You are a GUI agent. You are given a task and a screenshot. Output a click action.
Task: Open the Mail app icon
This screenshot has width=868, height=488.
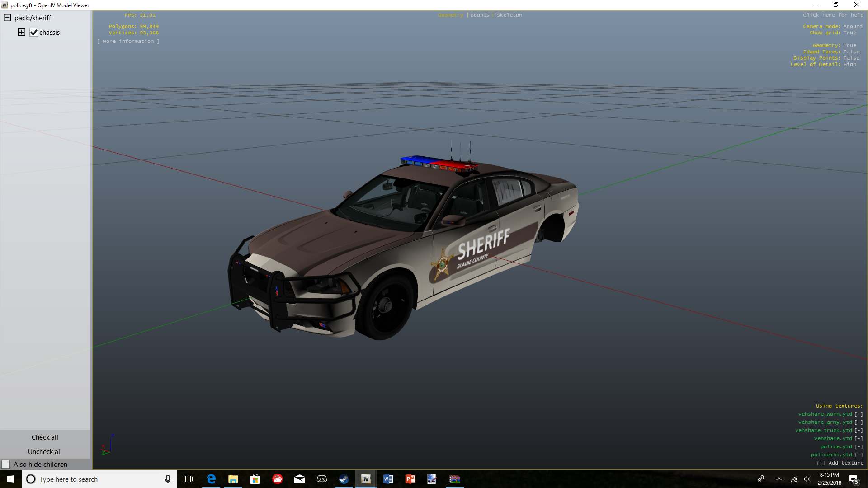[300, 479]
